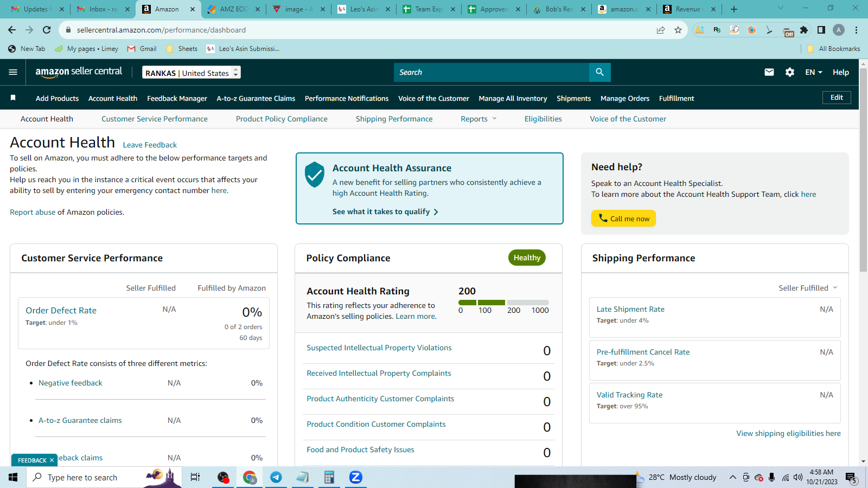Click the Leave Feedback link
Image resolution: width=868 pixels, height=488 pixels.
[x=150, y=145]
